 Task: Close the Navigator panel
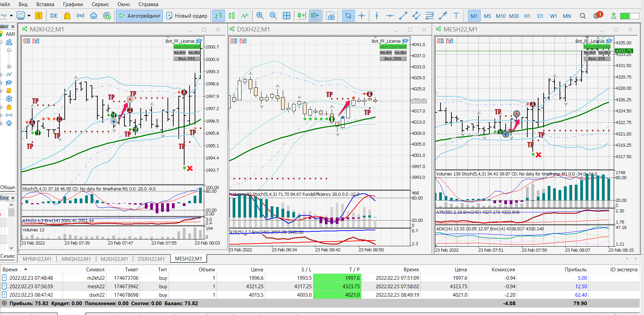(13, 26)
